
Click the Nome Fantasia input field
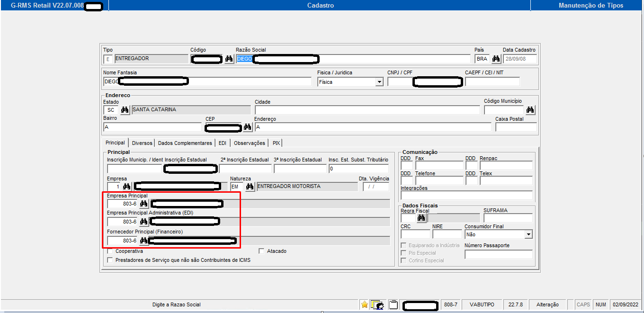coord(207,82)
